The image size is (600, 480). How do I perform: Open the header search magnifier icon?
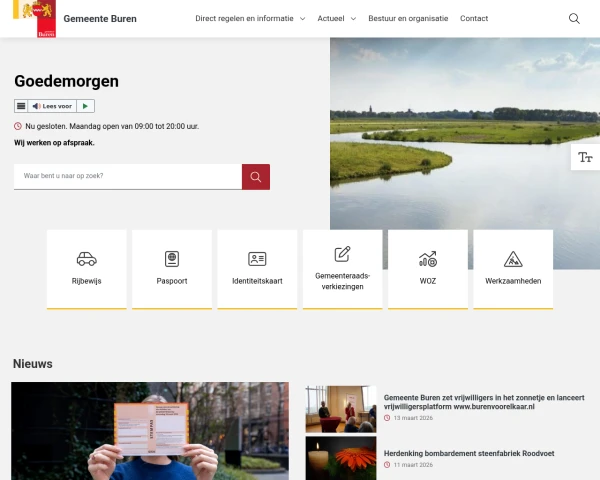(x=574, y=18)
